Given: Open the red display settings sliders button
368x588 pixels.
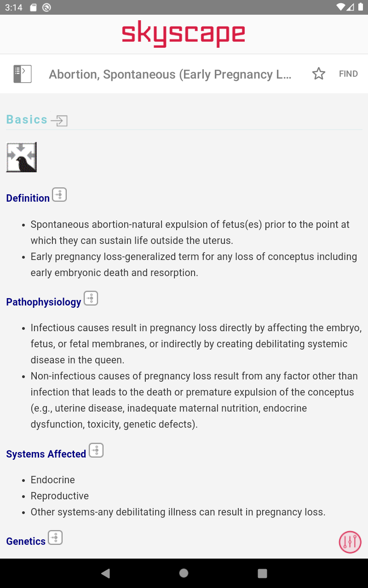Looking at the screenshot, I should [350, 542].
